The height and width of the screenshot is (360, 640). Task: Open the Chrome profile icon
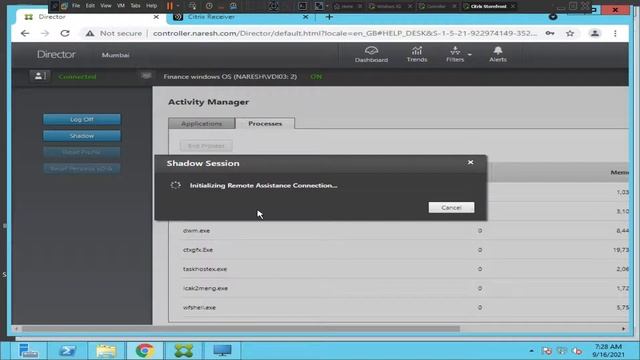[x=595, y=33]
